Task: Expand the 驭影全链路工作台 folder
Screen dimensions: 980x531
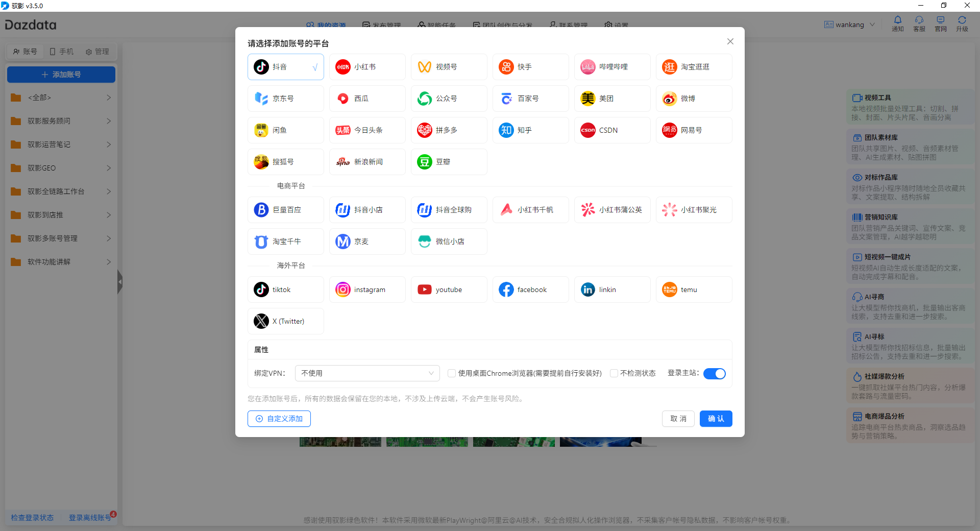Action: click(x=61, y=191)
